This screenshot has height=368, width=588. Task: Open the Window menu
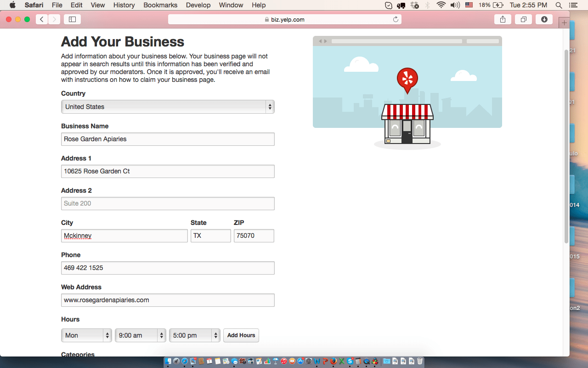231,5
